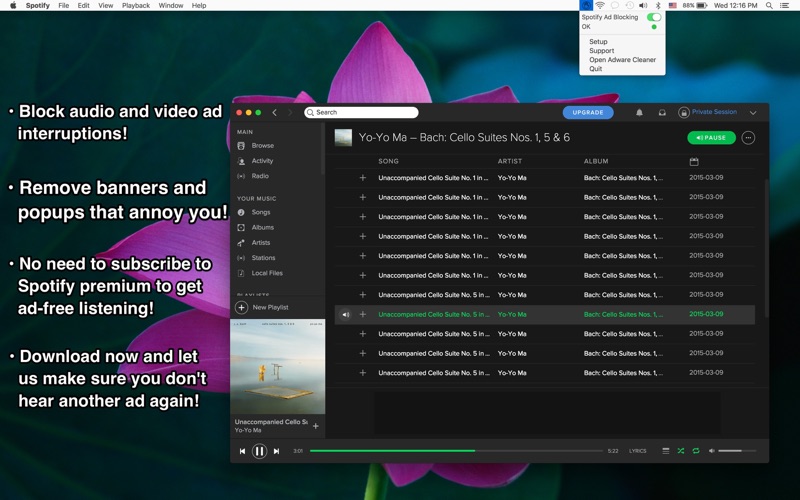
Task: Go back with the left arrow
Action: [274, 112]
